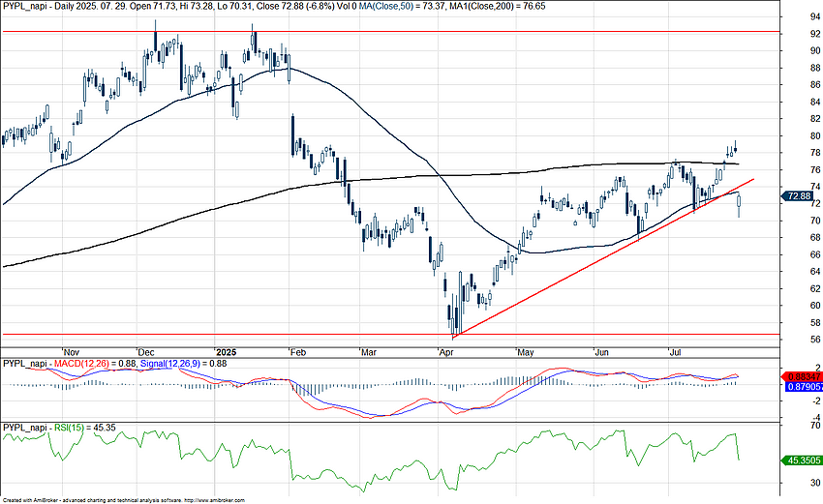
Task: Click the 84 price axis label
Action: [815, 102]
